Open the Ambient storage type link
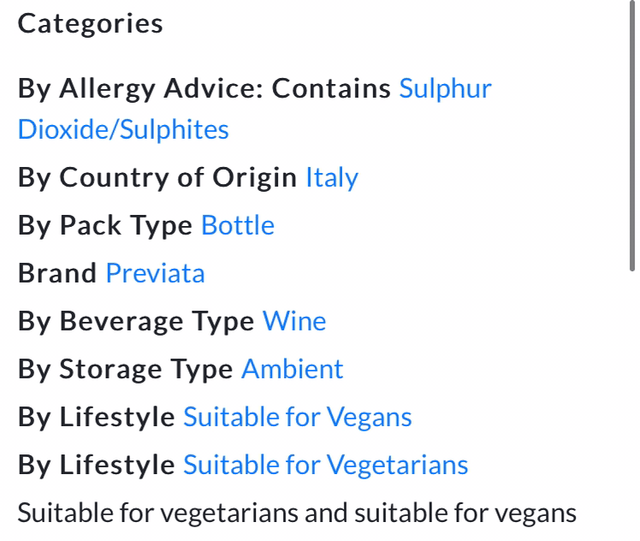Viewport: 640px width, 541px height. [292, 370]
